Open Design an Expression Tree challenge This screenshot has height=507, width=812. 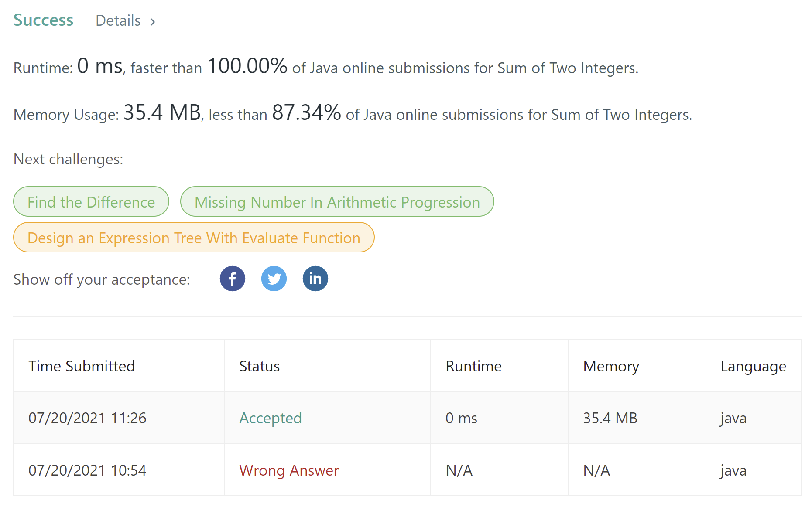pos(194,238)
